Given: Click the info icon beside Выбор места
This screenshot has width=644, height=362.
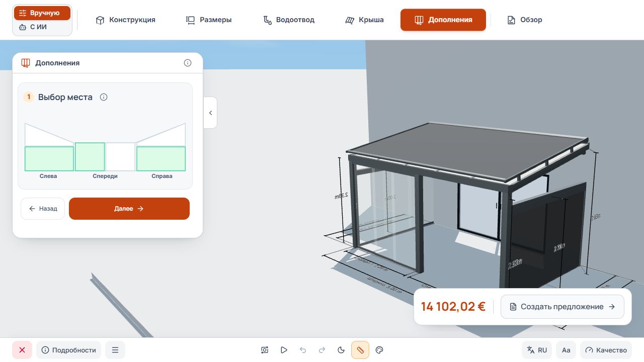Looking at the screenshot, I should (x=104, y=97).
